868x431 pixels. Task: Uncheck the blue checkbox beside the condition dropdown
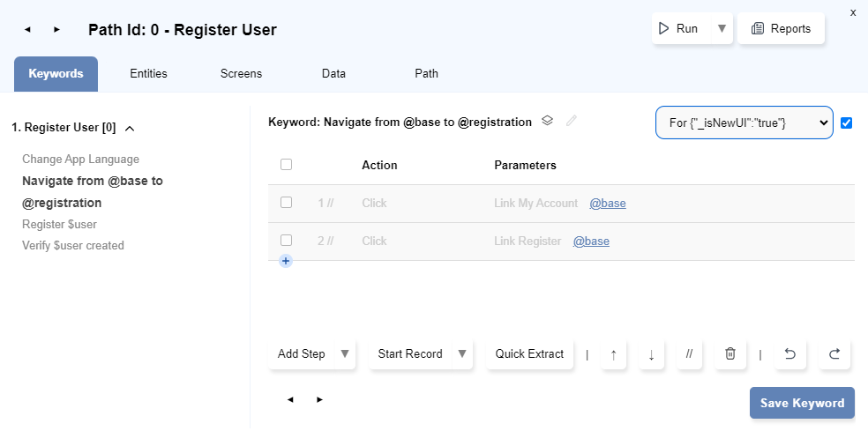(847, 123)
